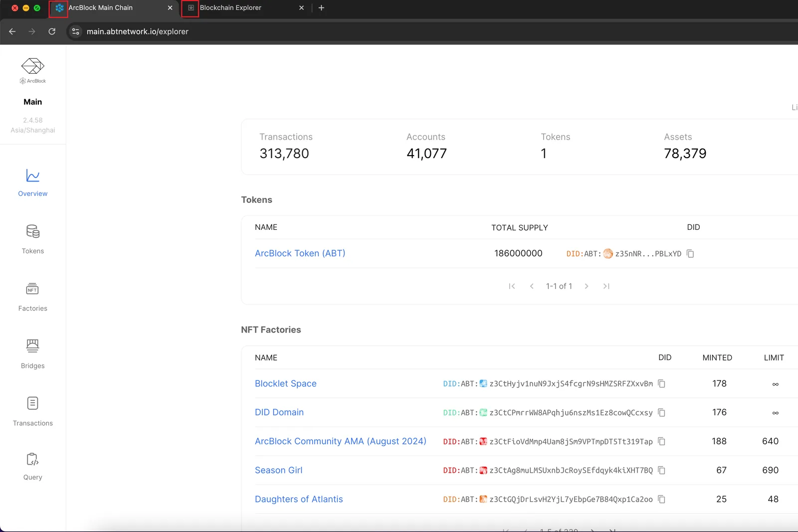Copy the Season Girl DID

point(662,471)
